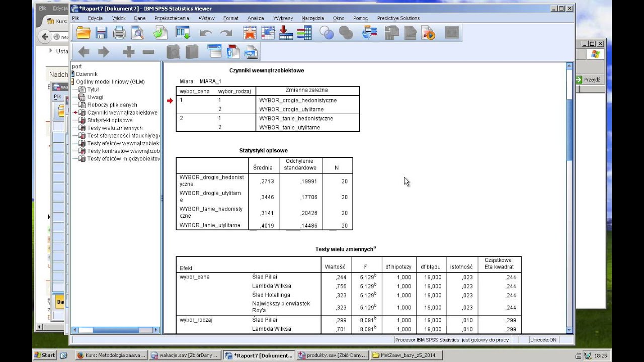Open the Dane menu
644x362 pixels.
tap(139, 18)
